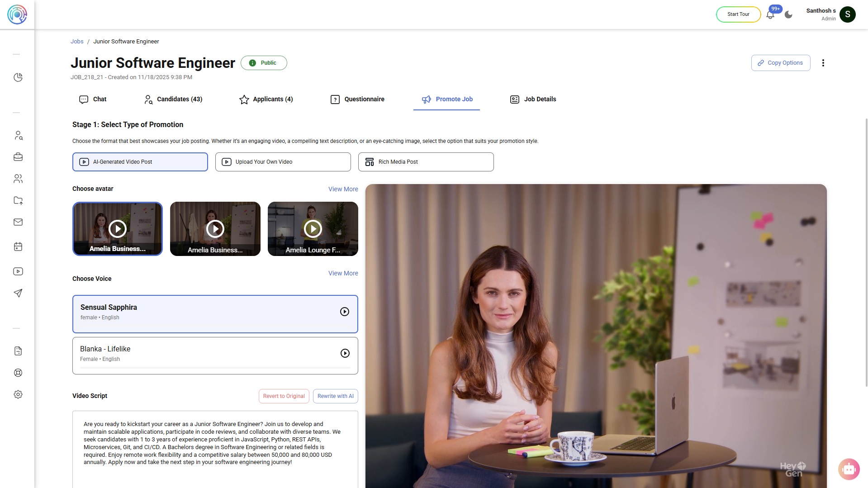Open the Questionnaire tab

(x=357, y=99)
